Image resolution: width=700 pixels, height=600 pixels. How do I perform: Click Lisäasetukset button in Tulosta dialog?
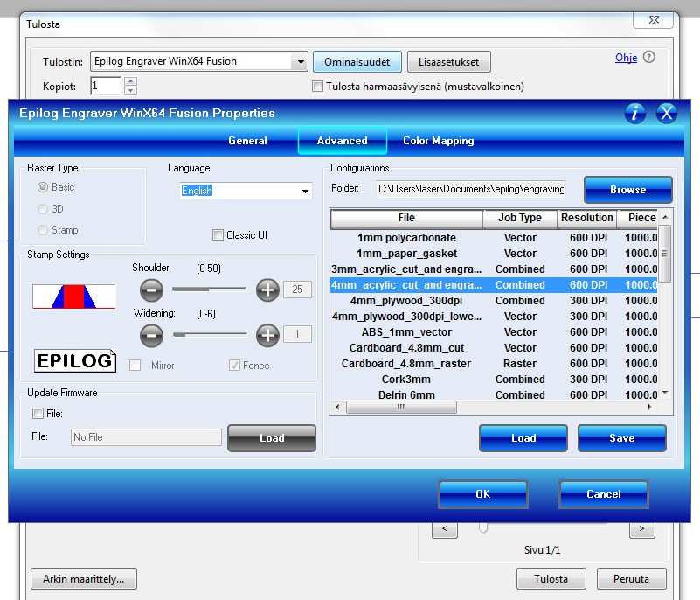click(448, 61)
